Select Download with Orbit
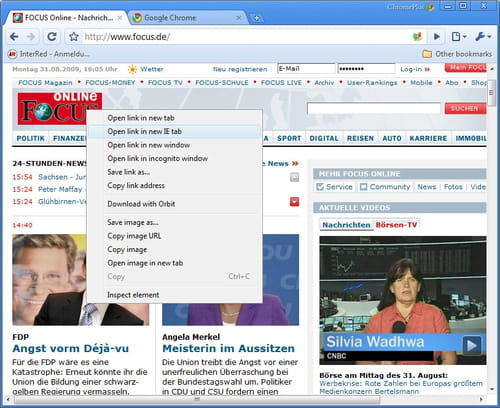The width and height of the screenshot is (500, 408). (x=174, y=204)
